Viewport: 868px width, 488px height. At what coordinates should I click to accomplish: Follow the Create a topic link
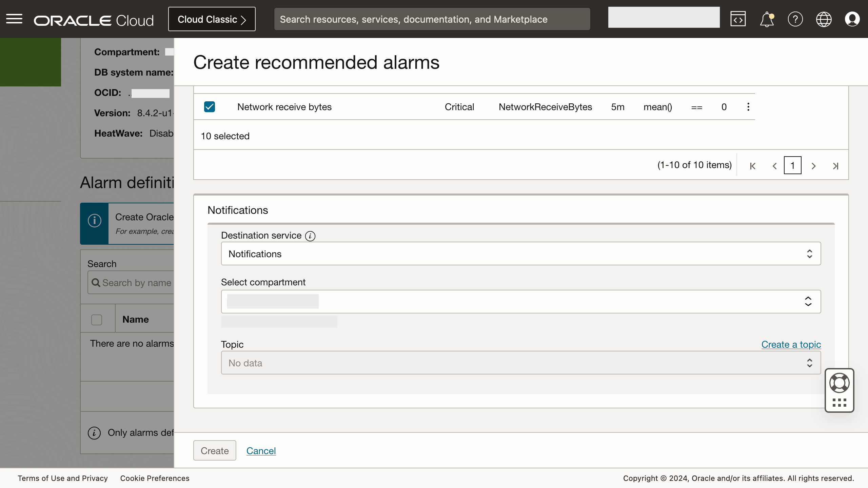[x=791, y=344]
